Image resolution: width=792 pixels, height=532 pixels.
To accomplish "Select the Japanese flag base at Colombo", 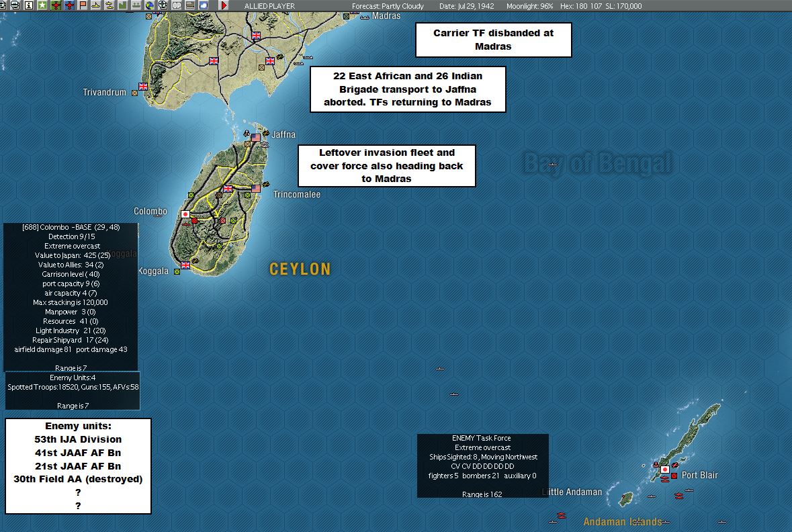I will [185, 214].
